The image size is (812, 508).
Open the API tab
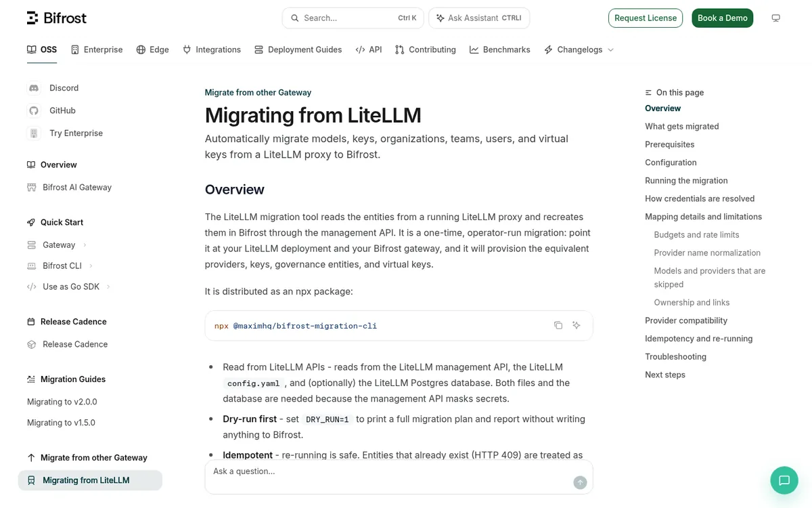click(x=369, y=50)
